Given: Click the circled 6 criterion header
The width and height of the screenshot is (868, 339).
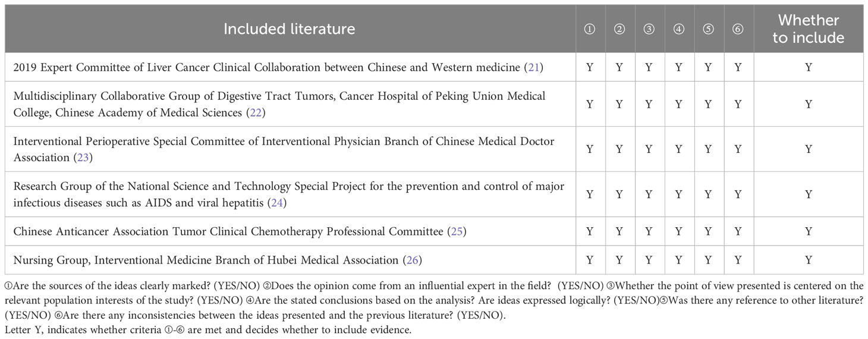Looking at the screenshot, I should [x=738, y=29].
